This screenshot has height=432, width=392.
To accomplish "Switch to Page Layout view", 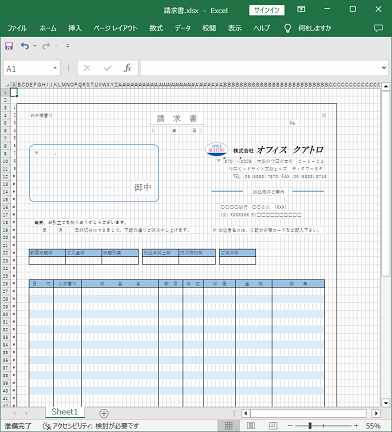I will point(251,426).
